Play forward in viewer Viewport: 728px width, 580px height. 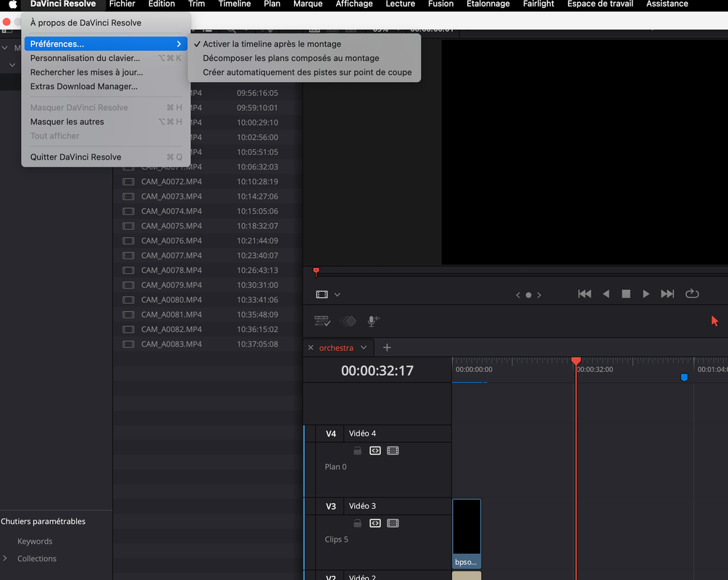(646, 294)
